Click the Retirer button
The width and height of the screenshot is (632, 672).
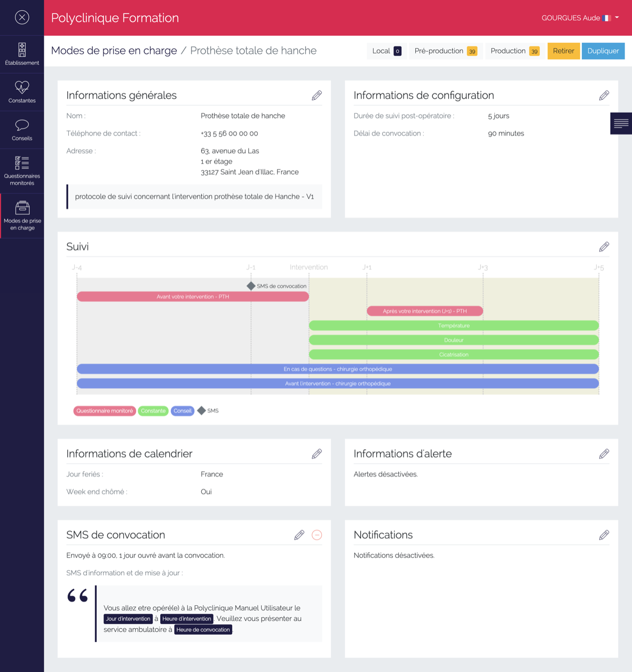(x=563, y=51)
